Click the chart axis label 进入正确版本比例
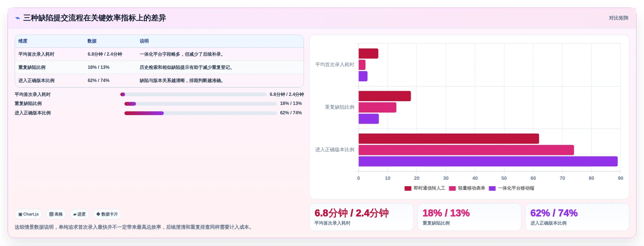 tap(335, 150)
